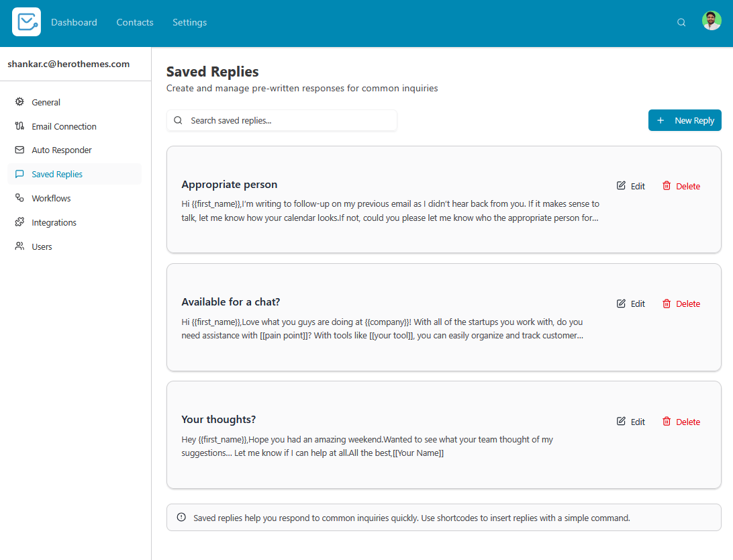Click the mail app logo icon
Viewport: 733px width, 560px height.
coord(26,22)
